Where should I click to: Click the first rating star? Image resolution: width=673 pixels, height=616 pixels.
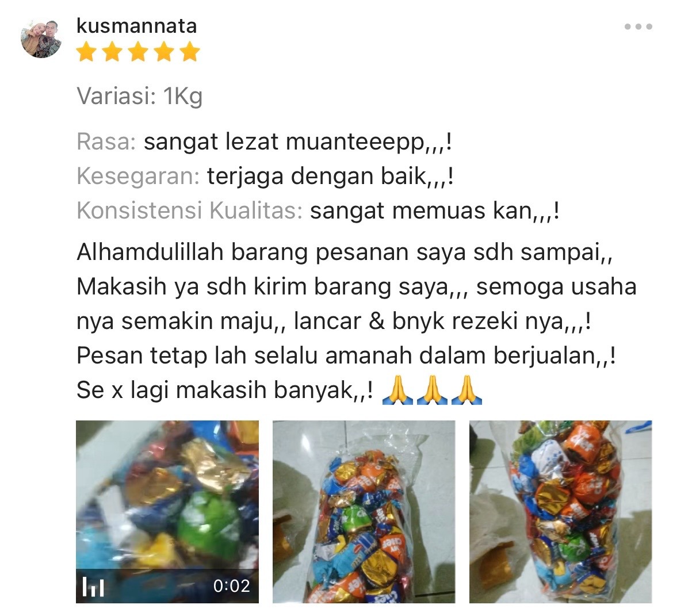click(86, 52)
